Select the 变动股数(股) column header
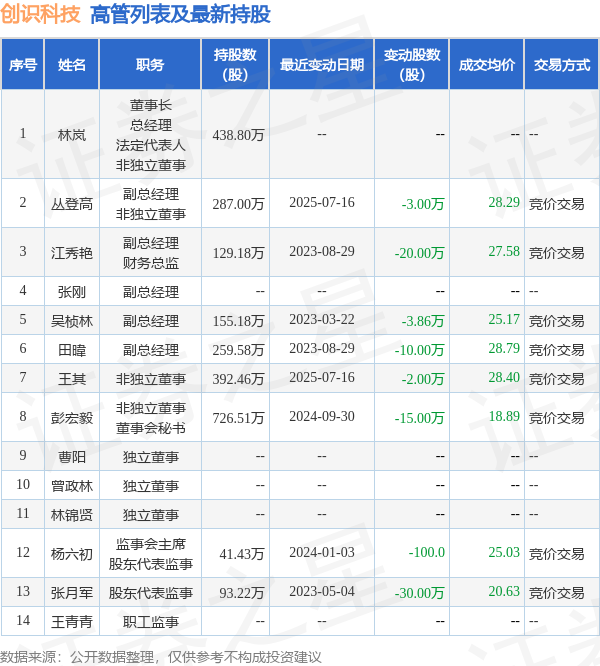600x666 pixels. point(412,65)
